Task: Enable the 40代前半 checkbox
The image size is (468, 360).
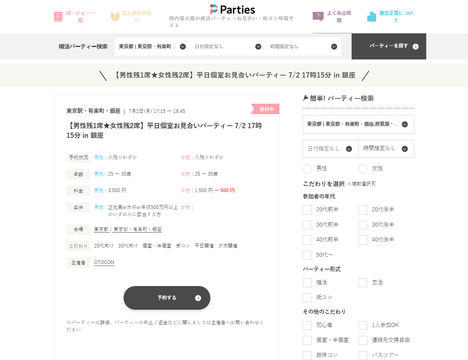Action: tap(307, 240)
